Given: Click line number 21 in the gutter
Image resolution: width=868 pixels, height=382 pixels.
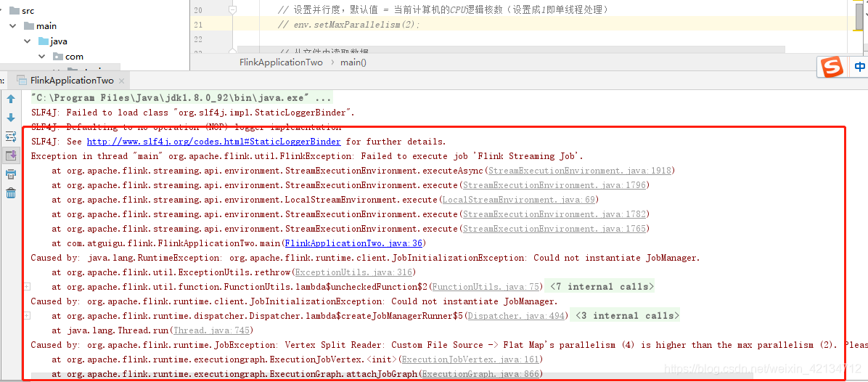Looking at the screenshot, I should click(199, 25).
